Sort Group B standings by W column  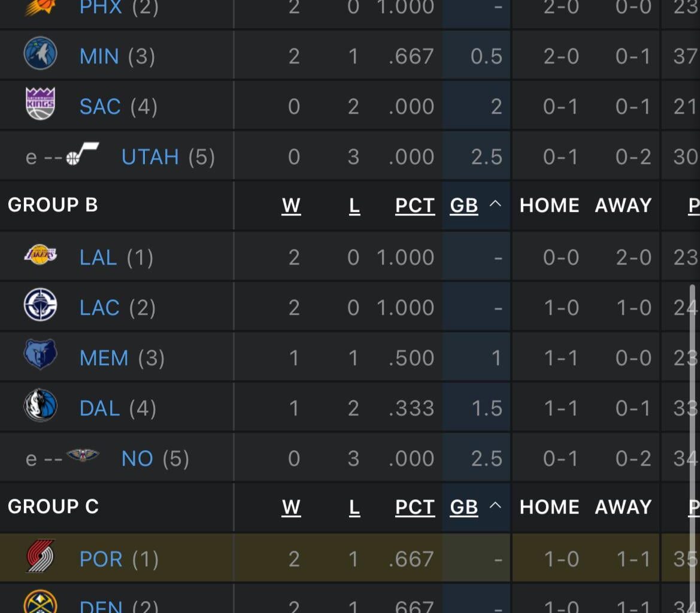(x=292, y=205)
